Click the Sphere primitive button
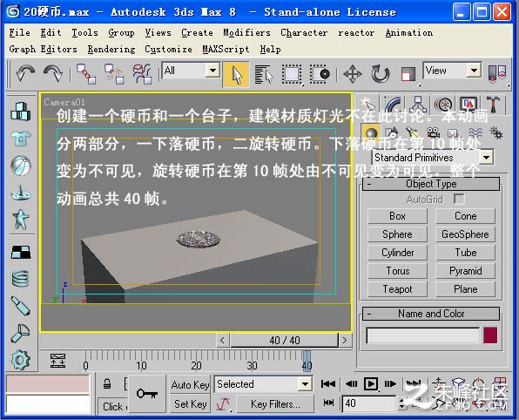Viewport: 519px width, 420px height. tap(397, 234)
